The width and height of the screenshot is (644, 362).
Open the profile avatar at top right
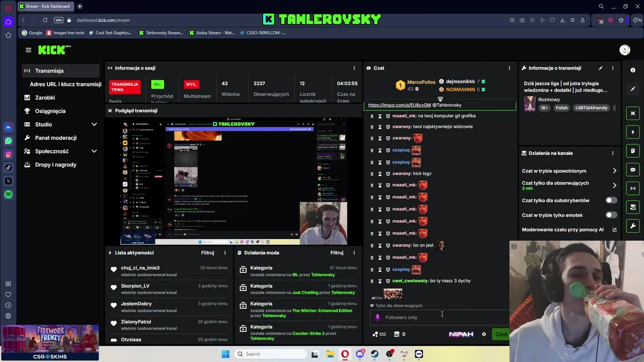pos(625,50)
